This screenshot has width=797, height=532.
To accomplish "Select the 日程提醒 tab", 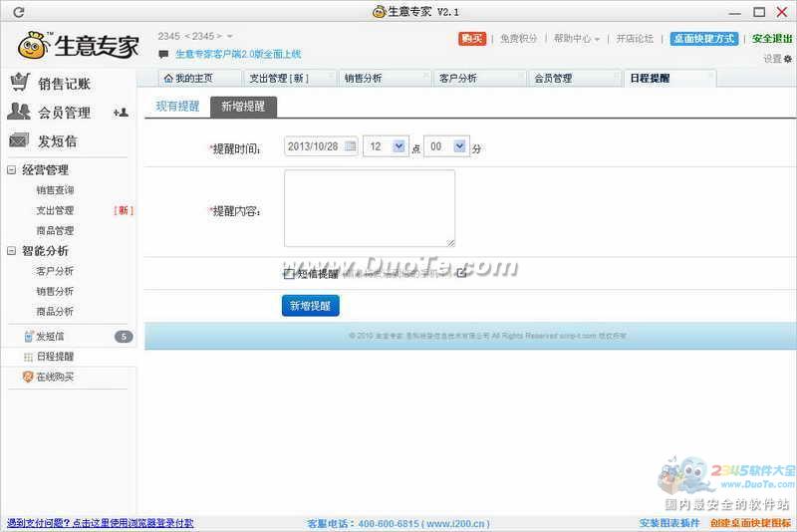I will [x=669, y=79].
